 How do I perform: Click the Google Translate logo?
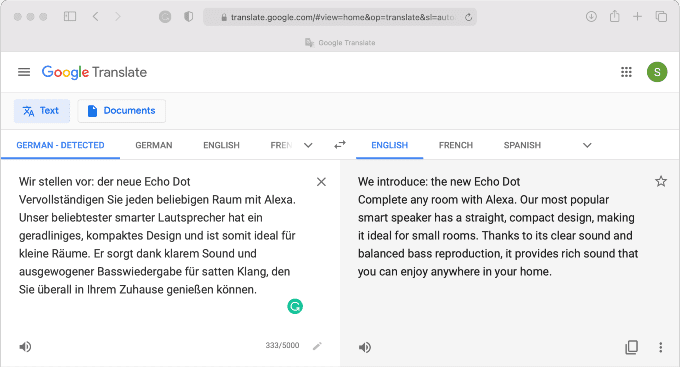click(x=94, y=72)
